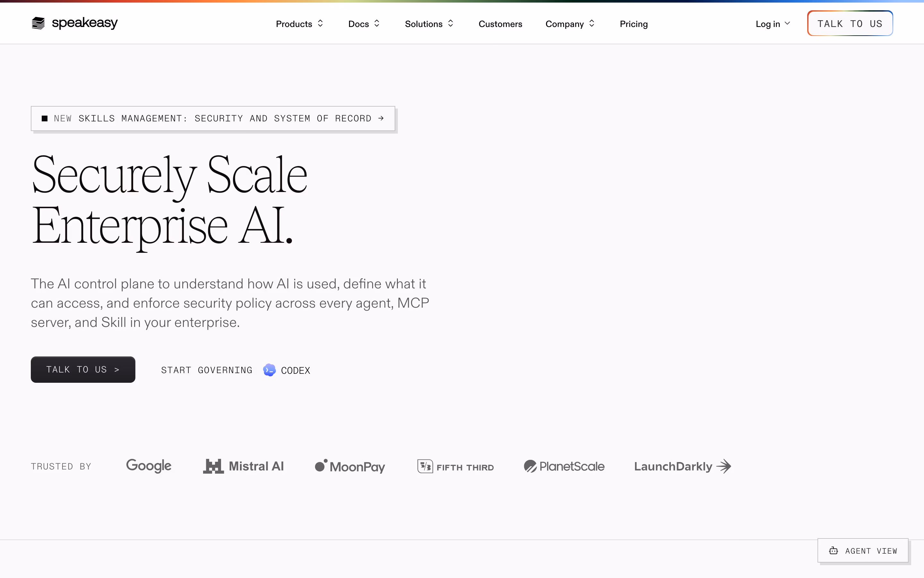924x578 pixels.
Task: Click the MoonPay logo
Action: tap(350, 466)
